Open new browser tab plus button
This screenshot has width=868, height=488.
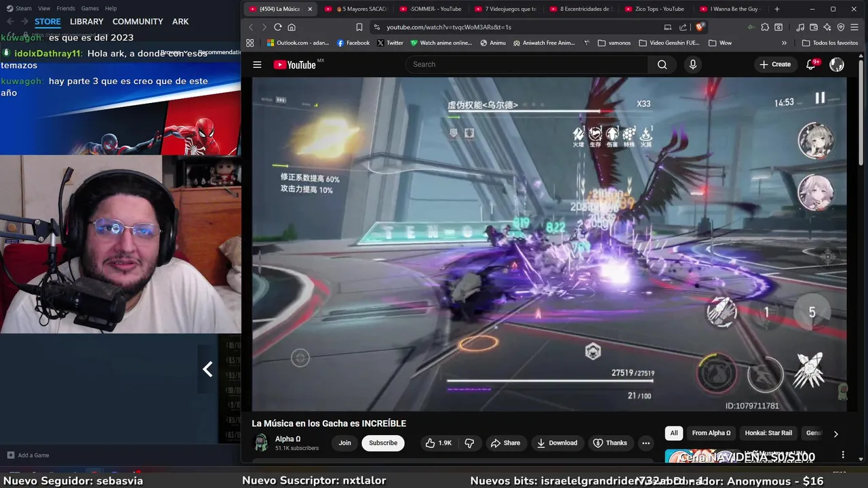tap(776, 9)
